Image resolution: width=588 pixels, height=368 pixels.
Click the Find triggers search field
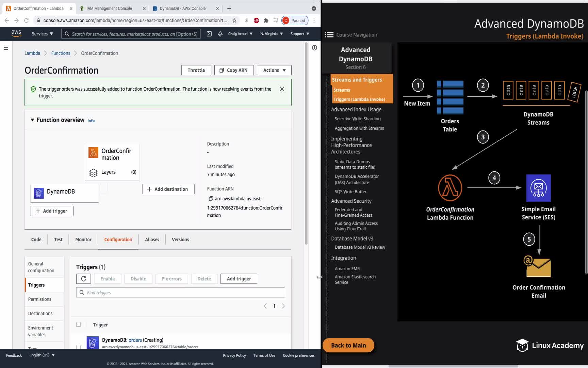[x=180, y=292]
